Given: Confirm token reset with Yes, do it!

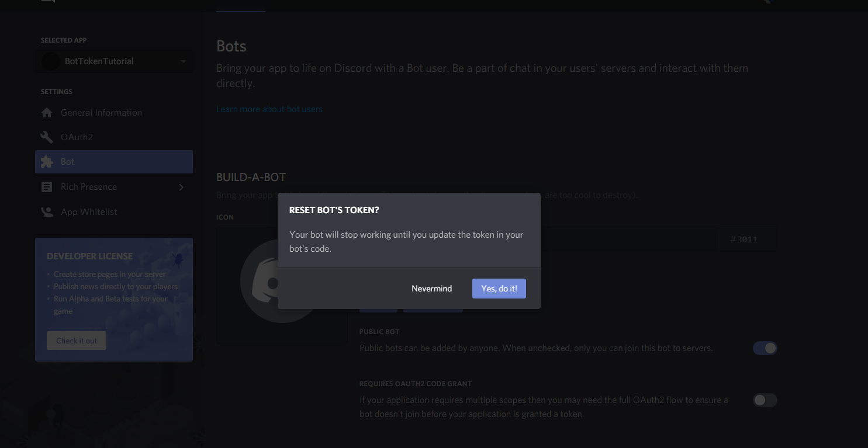Looking at the screenshot, I should pyautogui.click(x=499, y=288).
